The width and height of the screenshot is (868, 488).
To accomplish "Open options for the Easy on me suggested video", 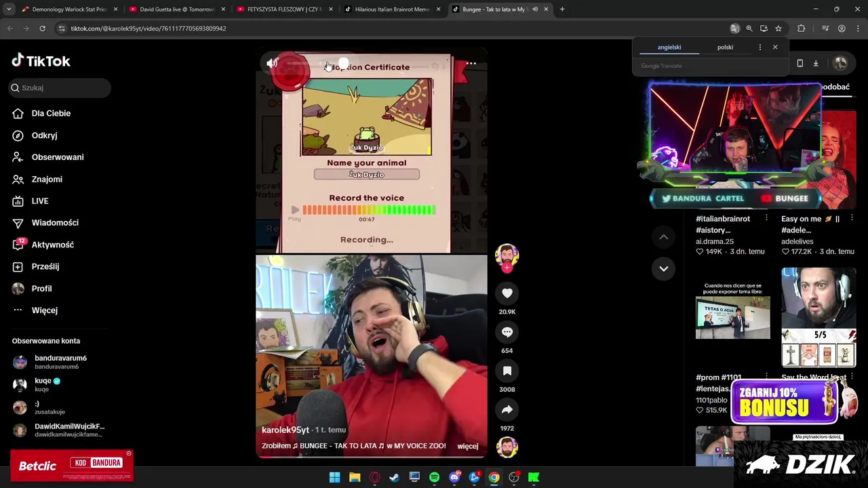I will (852, 218).
